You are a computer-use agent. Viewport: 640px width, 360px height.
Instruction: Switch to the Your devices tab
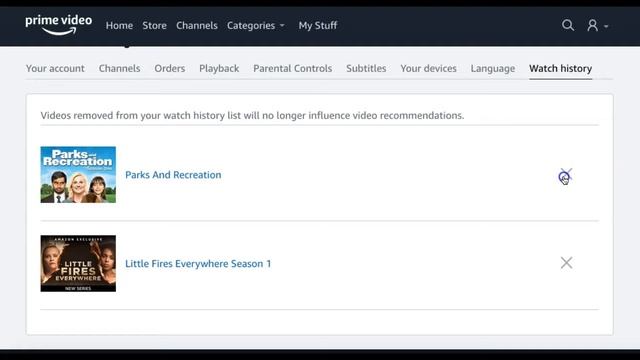(428, 68)
